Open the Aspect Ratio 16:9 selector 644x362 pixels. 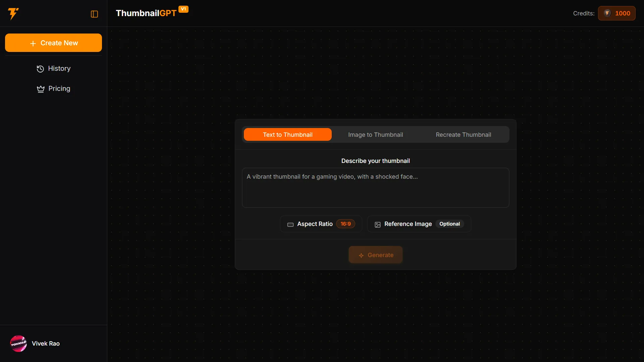click(321, 224)
